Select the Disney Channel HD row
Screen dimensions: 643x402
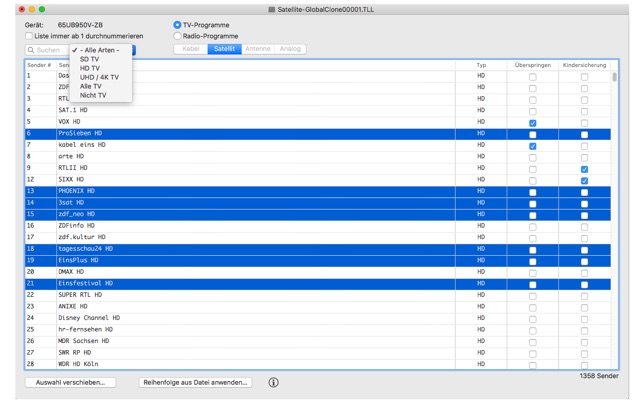318,318
